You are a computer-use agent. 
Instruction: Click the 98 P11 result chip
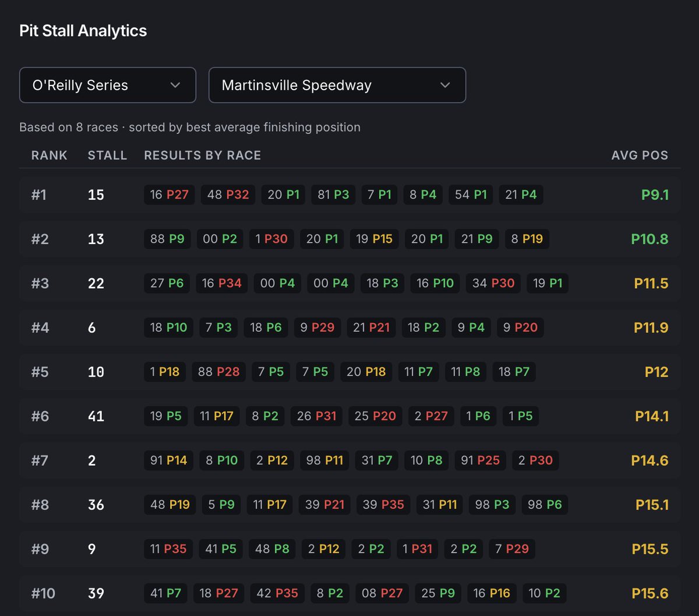(x=324, y=460)
